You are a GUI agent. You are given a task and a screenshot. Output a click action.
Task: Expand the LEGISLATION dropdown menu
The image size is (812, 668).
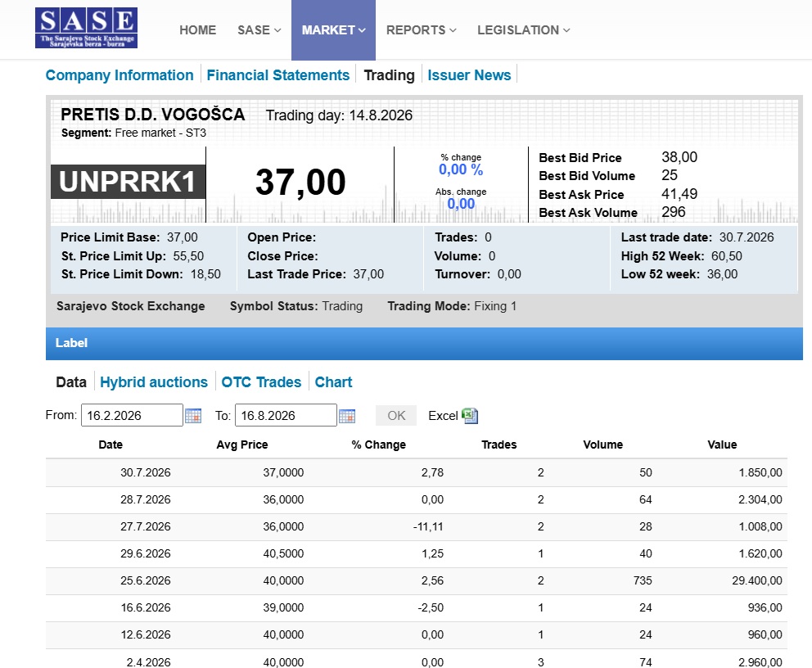[523, 30]
